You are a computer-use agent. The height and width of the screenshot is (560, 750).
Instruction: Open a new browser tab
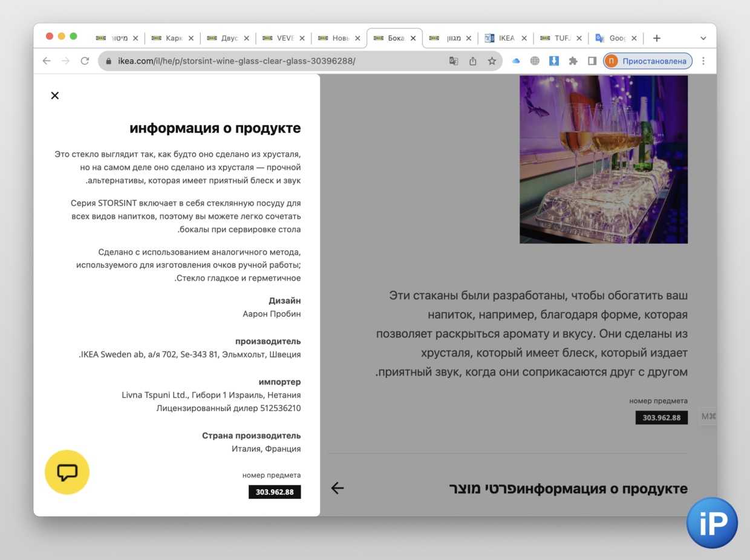coord(657,38)
